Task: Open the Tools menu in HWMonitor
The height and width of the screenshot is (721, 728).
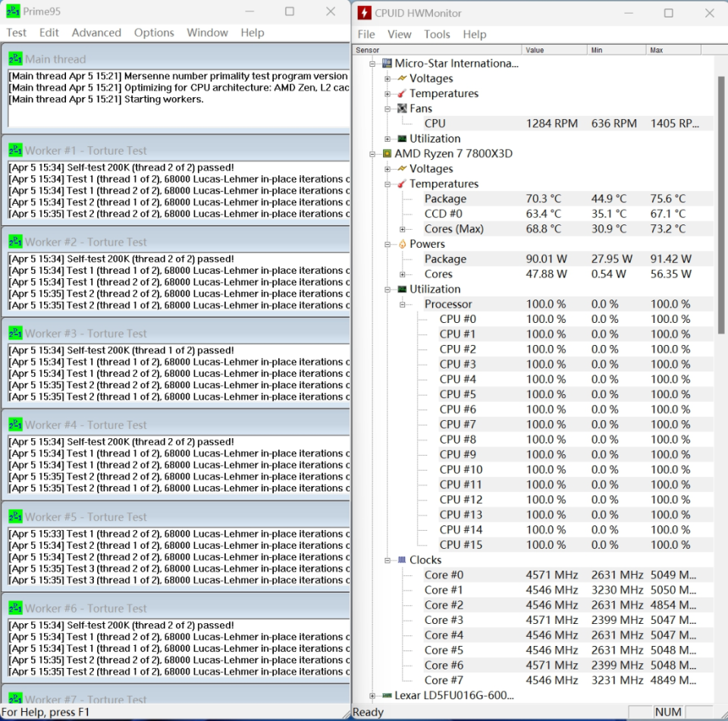Action: [x=437, y=34]
